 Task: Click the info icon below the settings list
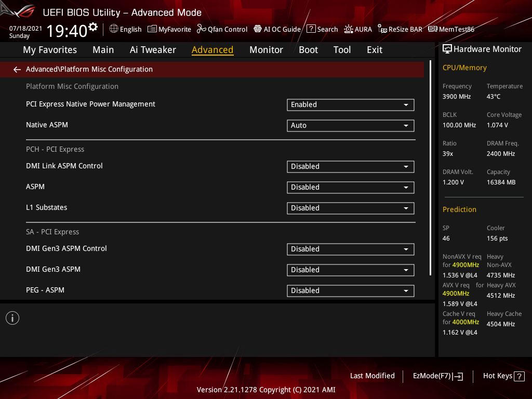click(12, 317)
